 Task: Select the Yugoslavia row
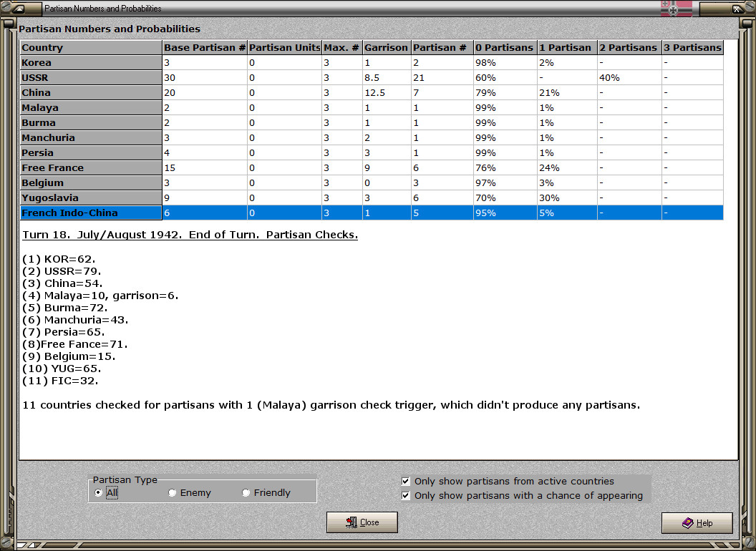[x=372, y=198]
